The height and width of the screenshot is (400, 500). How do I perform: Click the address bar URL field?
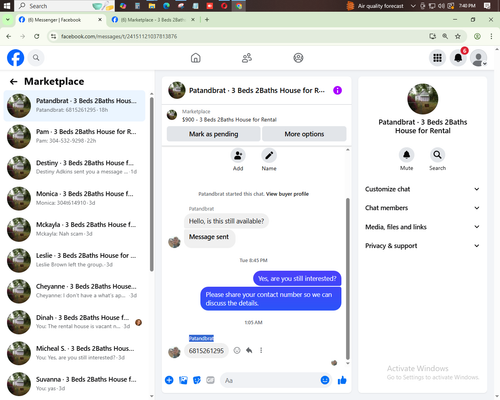240,36
